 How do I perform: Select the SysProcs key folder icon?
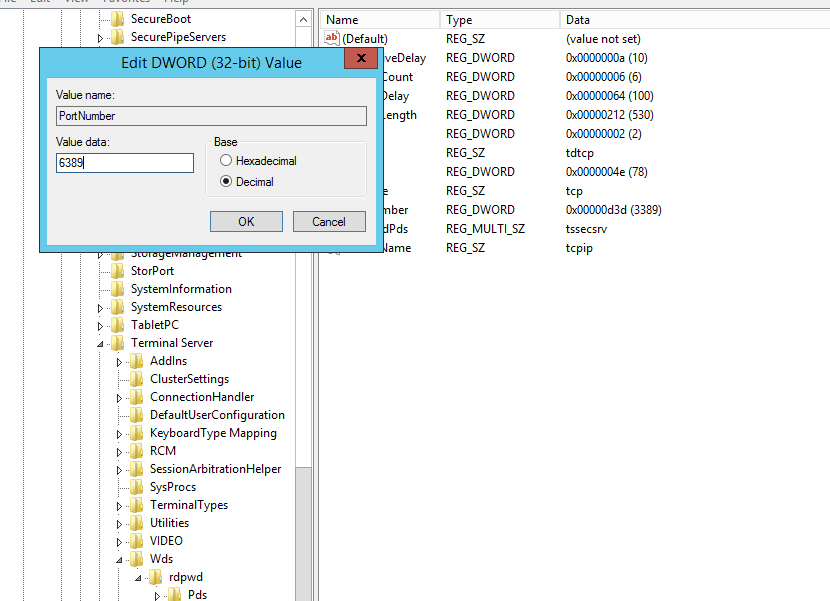pos(137,487)
